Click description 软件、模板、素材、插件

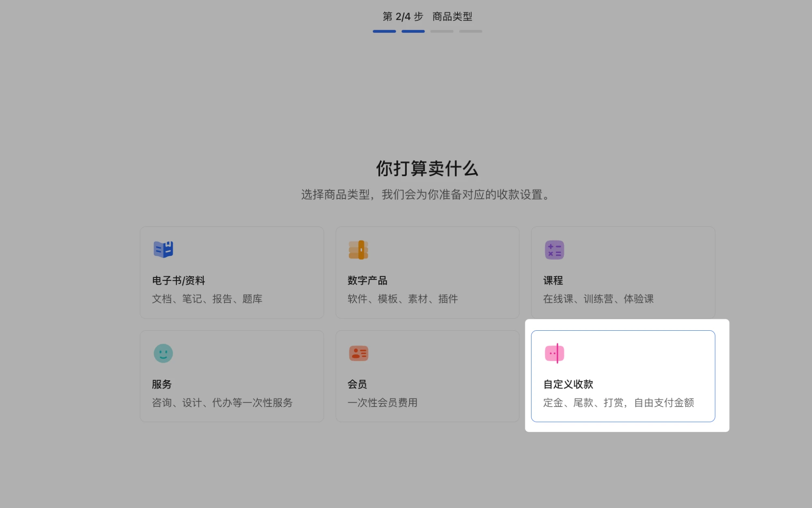403,299
